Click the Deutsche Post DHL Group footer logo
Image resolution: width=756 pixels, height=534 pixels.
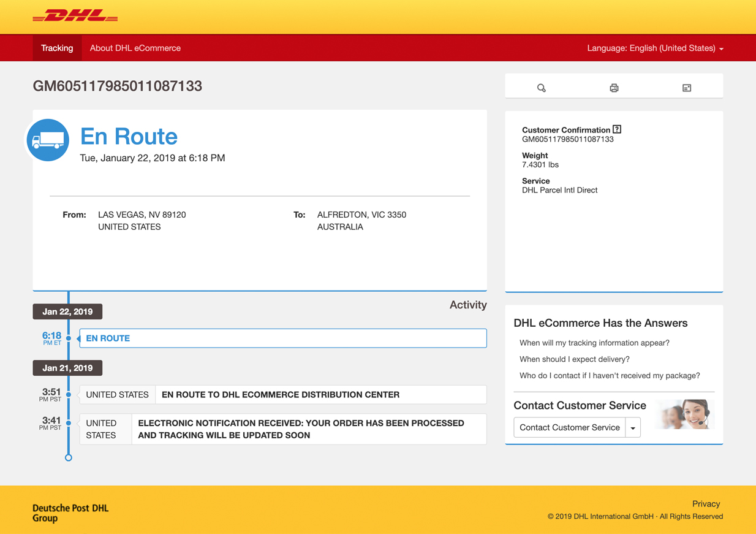pyautogui.click(x=70, y=513)
